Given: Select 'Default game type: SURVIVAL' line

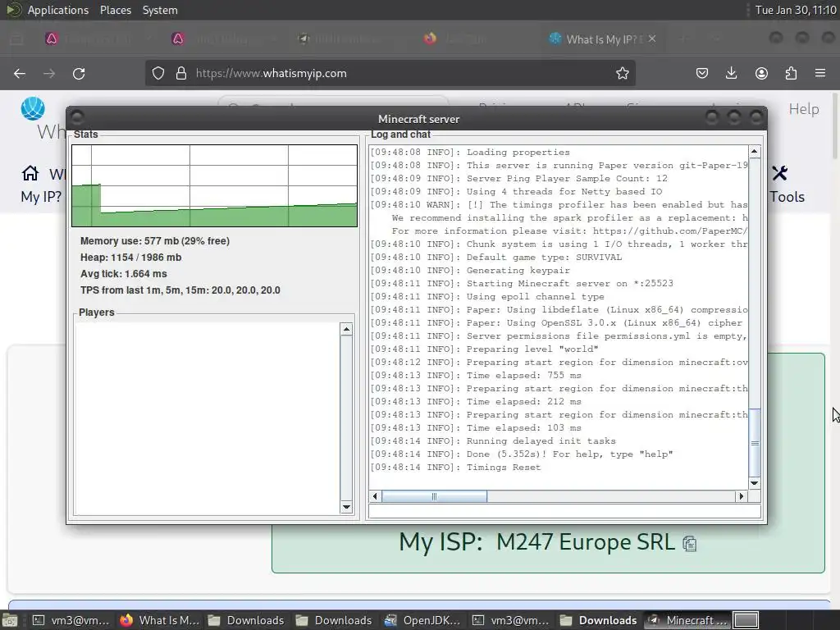Looking at the screenshot, I should 496,257.
